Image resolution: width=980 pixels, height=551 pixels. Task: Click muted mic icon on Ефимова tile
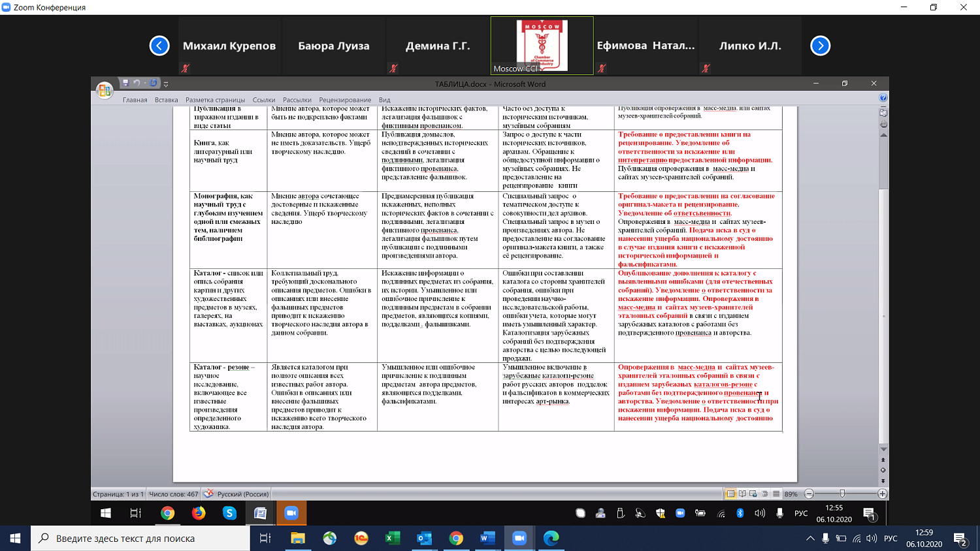tap(602, 68)
